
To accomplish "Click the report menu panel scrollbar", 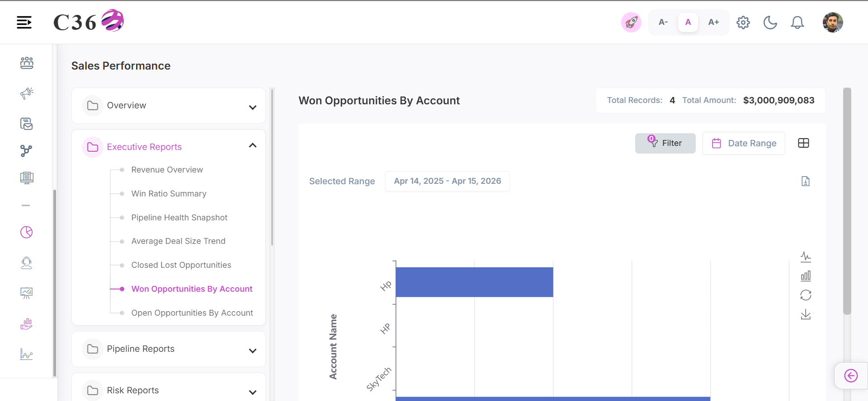I will [272, 167].
